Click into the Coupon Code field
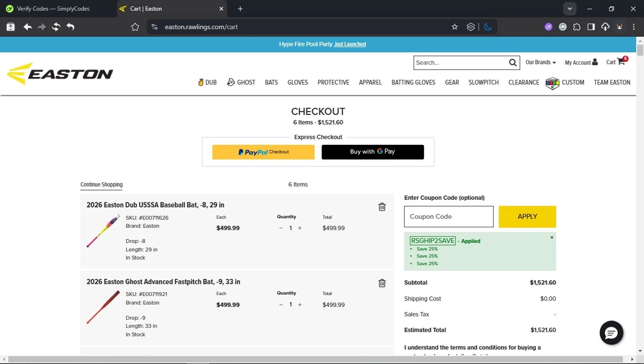 click(448, 217)
